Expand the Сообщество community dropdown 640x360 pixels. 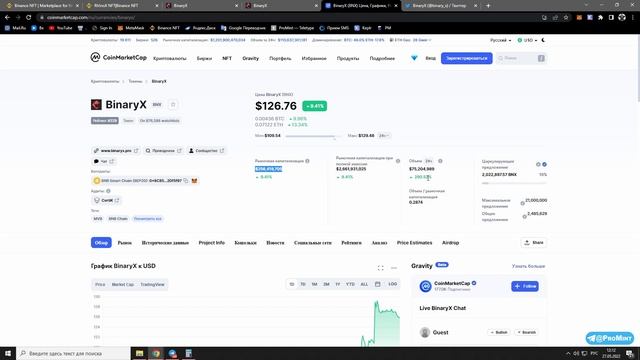(207, 151)
